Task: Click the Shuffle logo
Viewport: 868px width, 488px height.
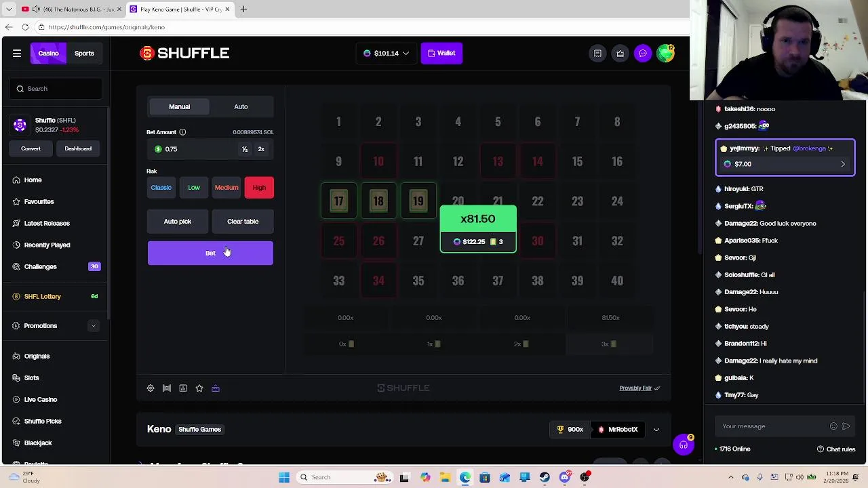Action: click(184, 53)
